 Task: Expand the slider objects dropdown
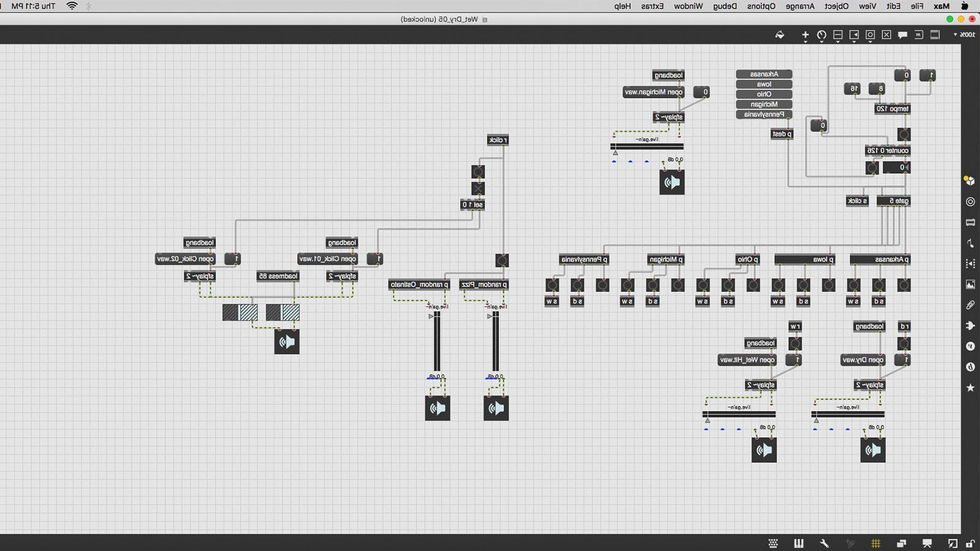tap(838, 36)
